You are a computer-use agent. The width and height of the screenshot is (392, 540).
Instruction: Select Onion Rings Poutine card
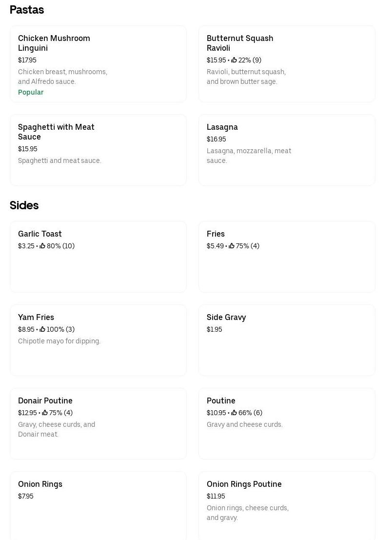(287, 505)
